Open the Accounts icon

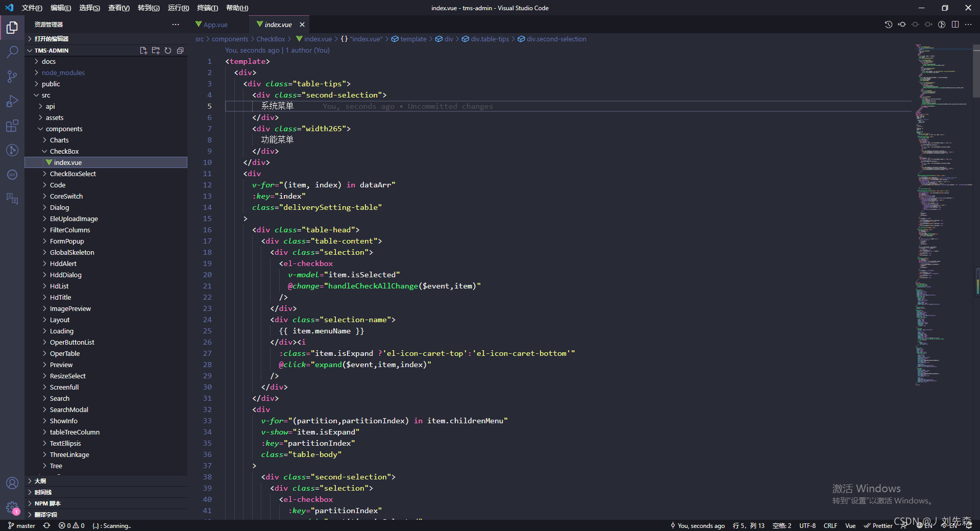[12, 483]
